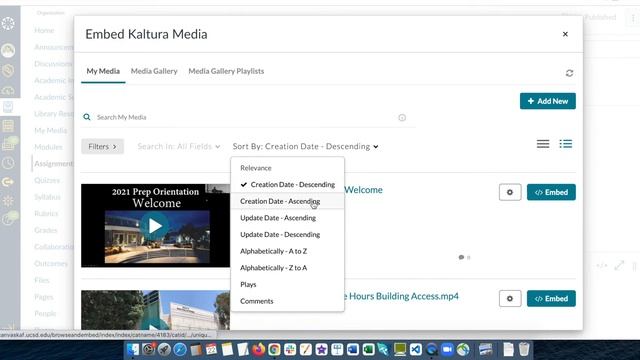Open Microsoft Excel from the dock

[x=369, y=349]
